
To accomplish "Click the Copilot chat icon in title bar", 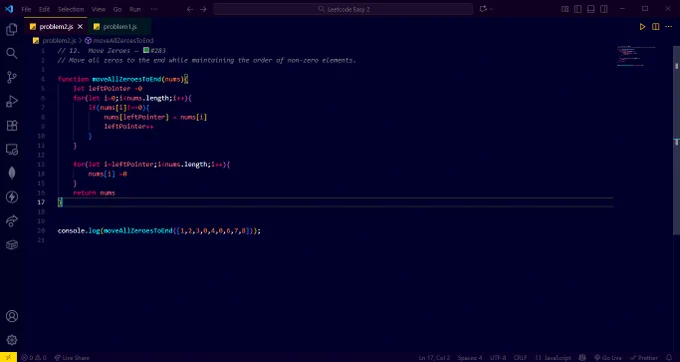I will (x=483, y=9).
